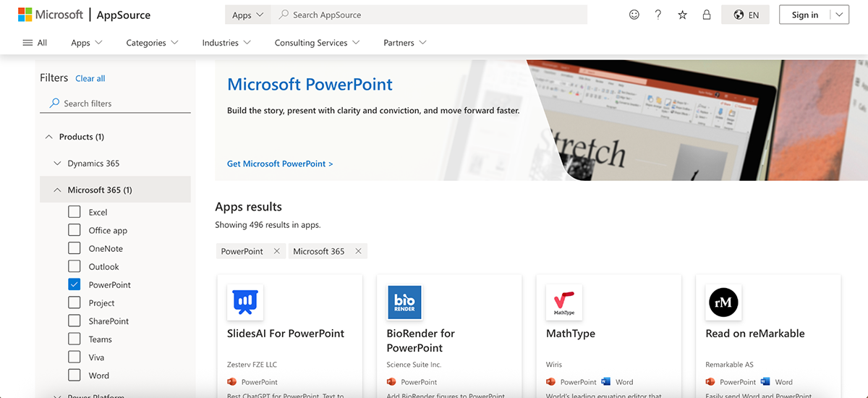Tick the Teams filter checkbox
Image resolution: width=868 pixels, height=398 pixels.
(74, 339)
